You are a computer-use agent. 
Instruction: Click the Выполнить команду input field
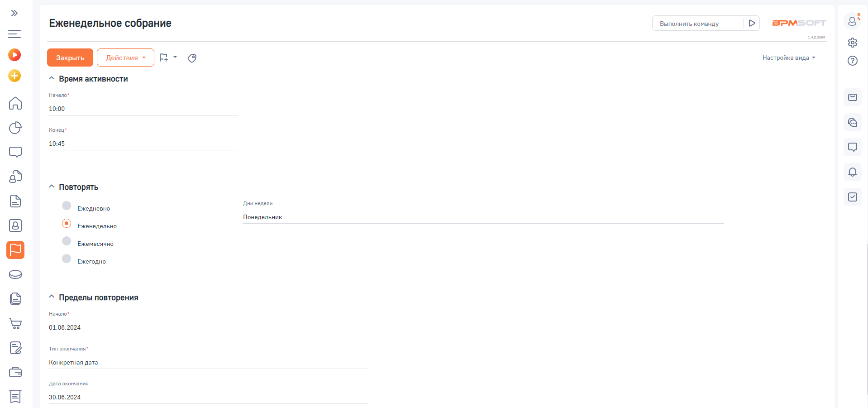pos(697,24)
